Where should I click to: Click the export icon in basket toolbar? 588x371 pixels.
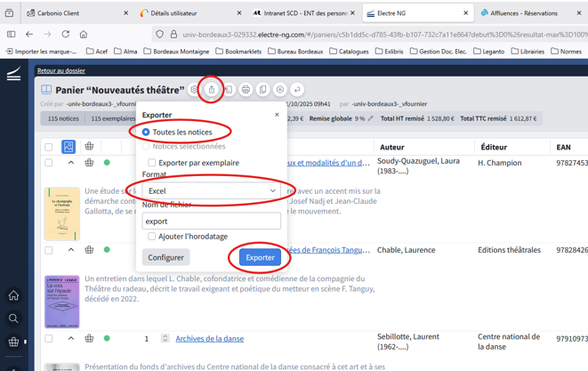(x=211, y=90)
